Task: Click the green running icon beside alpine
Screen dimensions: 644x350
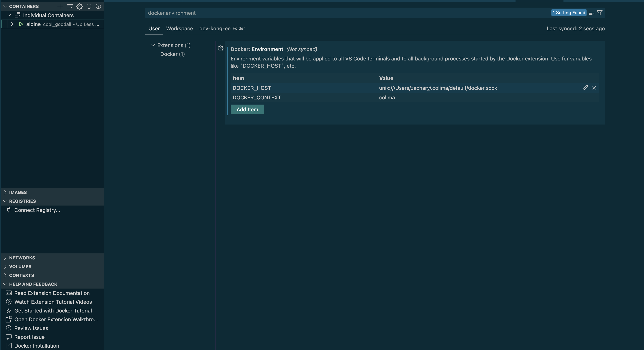Action: pos(21,24)
